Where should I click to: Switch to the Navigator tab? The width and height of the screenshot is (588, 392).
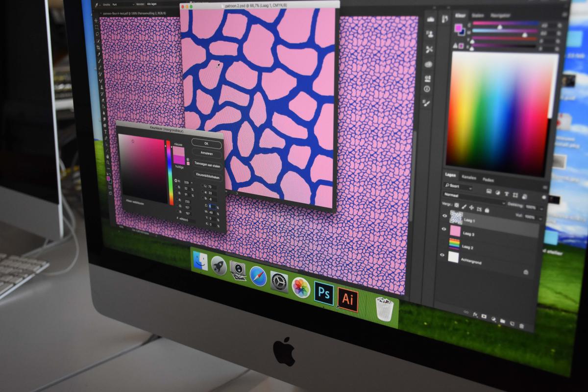[x=500, y=16]
